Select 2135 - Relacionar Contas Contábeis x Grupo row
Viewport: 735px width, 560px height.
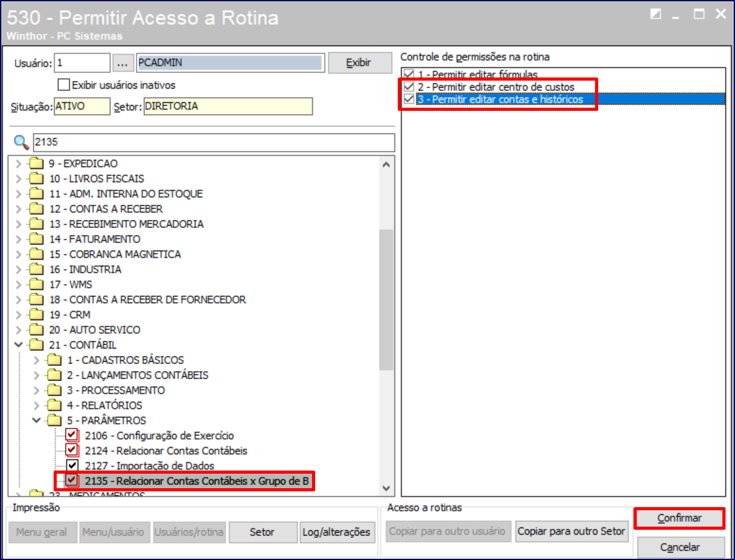click(x=197, y=481)
